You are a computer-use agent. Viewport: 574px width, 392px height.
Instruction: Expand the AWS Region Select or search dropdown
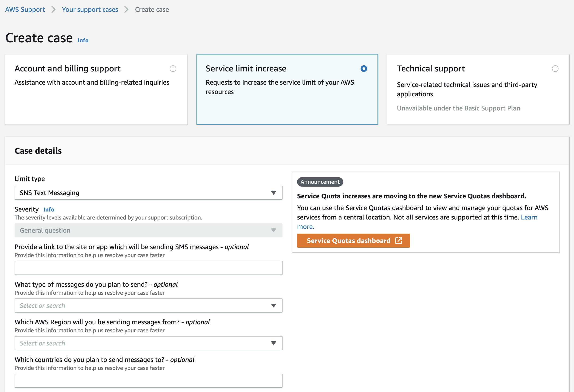pos(148,343)
